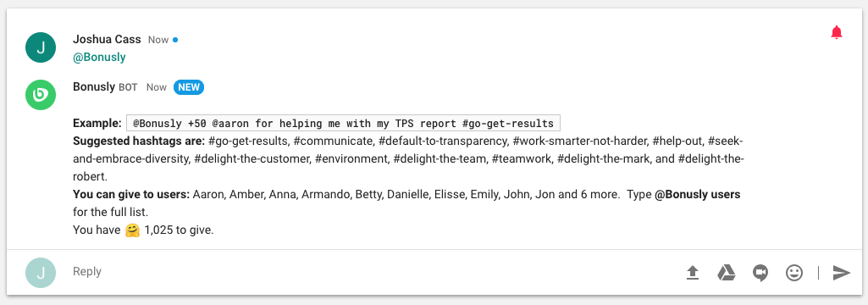This screenshot has width=868, height=305.
Task: Click the blue NEW badge
Action: 189,87
